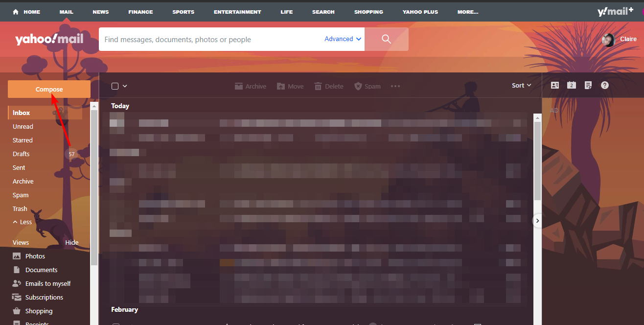Click the yahoo!mail logo
This screenshot has width=644, height=325.
[x=49, y=39]
